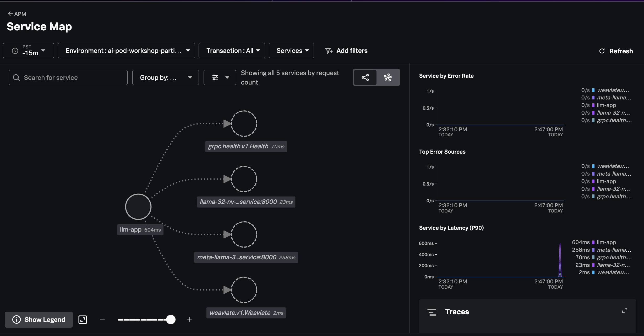Image resolution: width=644 pixels, height=336 pixels.
Task: Open the Environment filter dropdown
Action: [126, 51]
